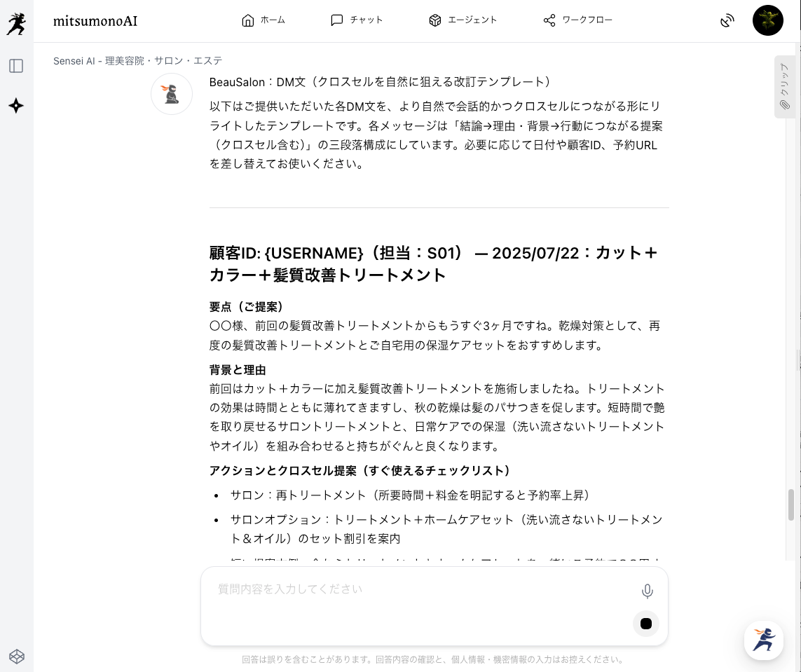This screenshot has height=672, width=801.
Task: Focus the 質問内容を入力してください input field
Action: point(420,589)
